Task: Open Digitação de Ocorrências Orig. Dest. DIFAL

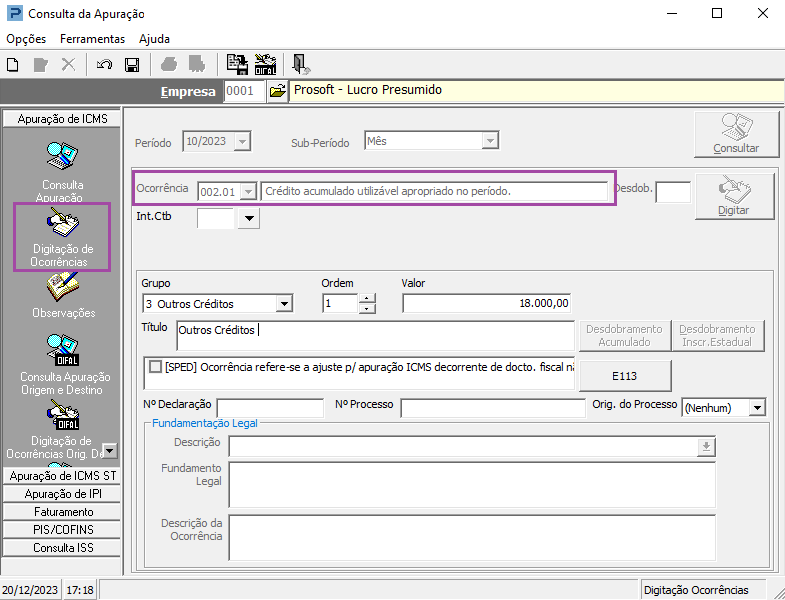Action: pos(62,429)
